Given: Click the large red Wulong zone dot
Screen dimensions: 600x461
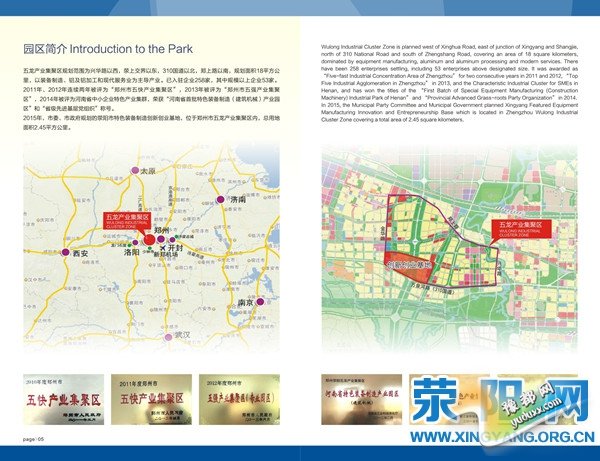Looking at the screenshot, I should 142,235.
